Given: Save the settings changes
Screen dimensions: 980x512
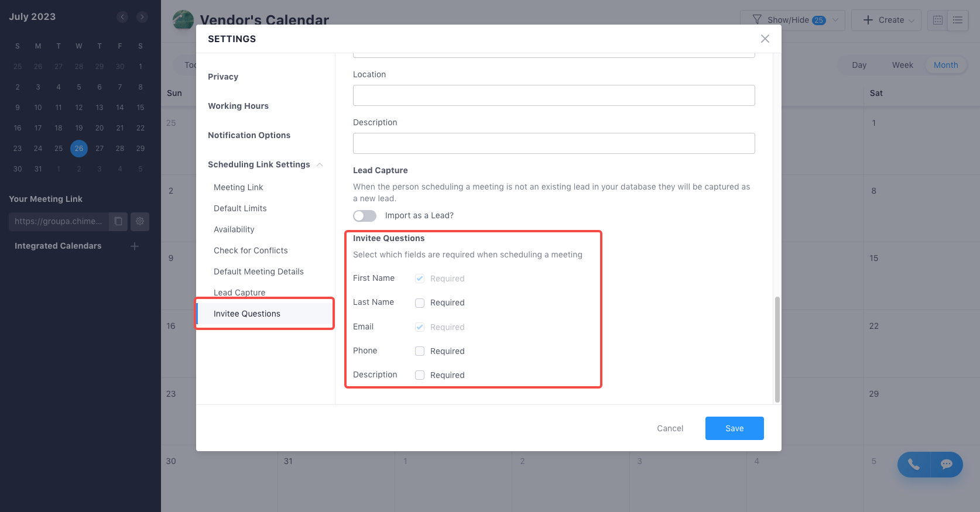Looking at the screenshot, I should pos(734,428).
